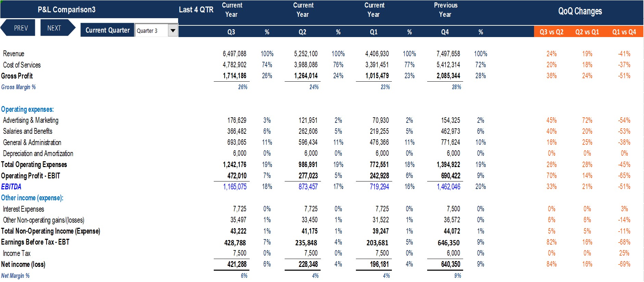The image size is (644, 282).
Task: Click the Income Tax row label
Action: pos(16,253)
